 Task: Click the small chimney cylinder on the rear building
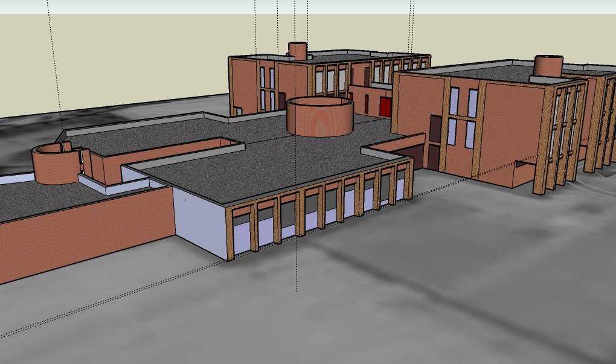(297, 51)
